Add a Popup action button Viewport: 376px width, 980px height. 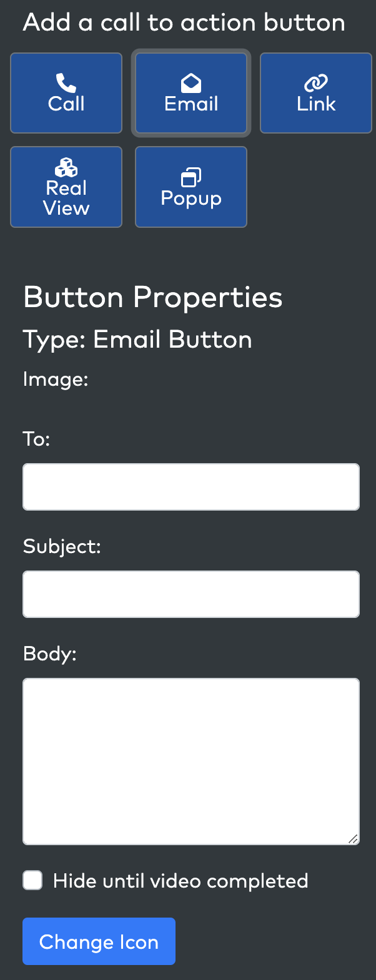tap(191, 187)
